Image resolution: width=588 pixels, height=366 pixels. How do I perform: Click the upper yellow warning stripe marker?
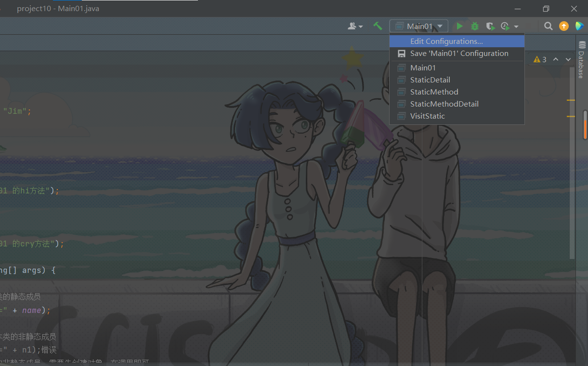pyautogui.click(x=571, y=100)
